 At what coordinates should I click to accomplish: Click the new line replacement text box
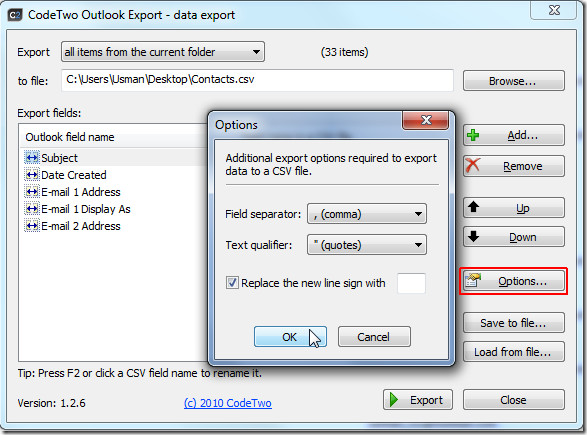[411, 283]
